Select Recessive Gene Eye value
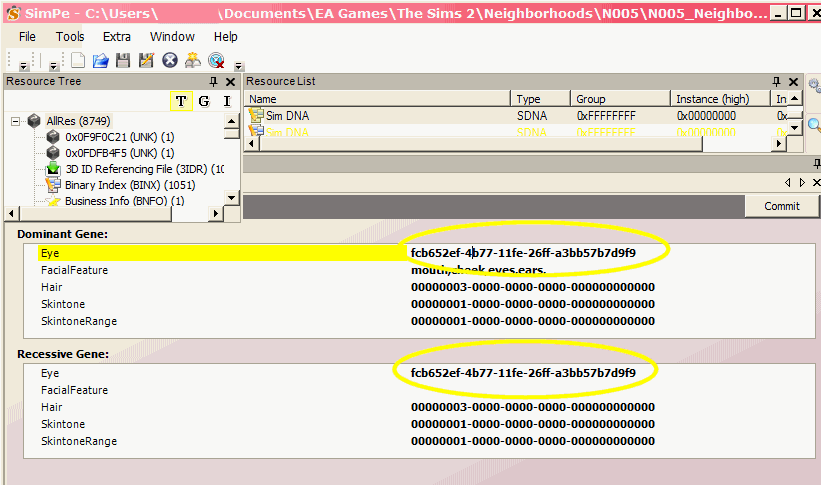 tap(523, 373)
